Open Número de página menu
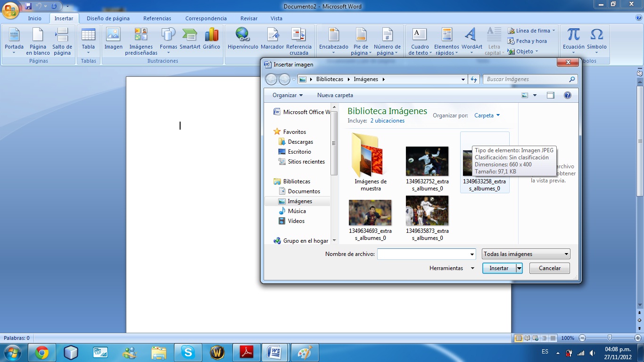This screenshot has height=362, width=644. (x=387, y=41)
